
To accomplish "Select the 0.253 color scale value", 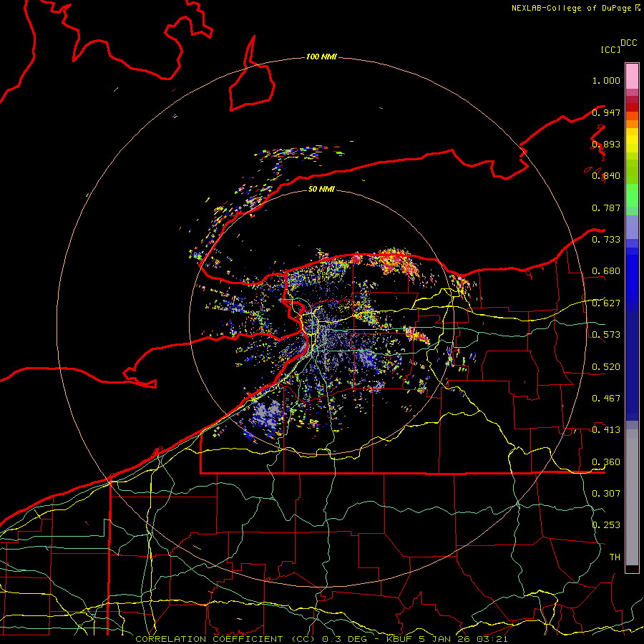I will pyautogui.click(x=606, y=525).
